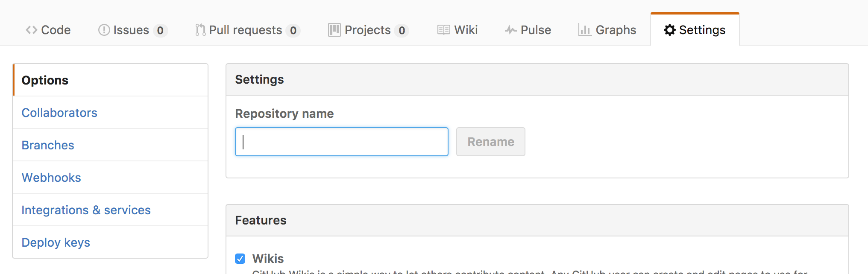Open the Issues tab
The image size is (868, 274).
pos(133,30)
